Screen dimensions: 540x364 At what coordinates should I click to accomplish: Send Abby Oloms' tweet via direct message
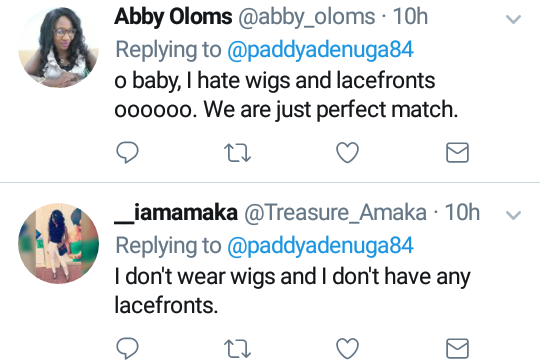point(457,152)
